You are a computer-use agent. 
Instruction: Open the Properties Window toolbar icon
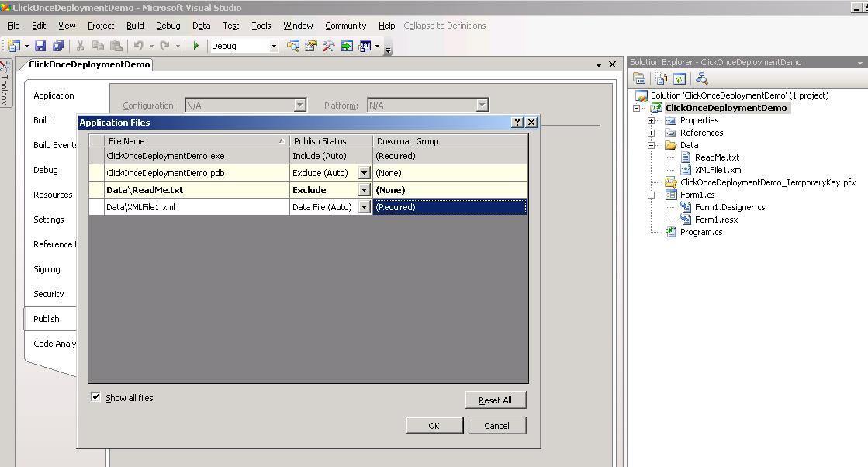310,46
